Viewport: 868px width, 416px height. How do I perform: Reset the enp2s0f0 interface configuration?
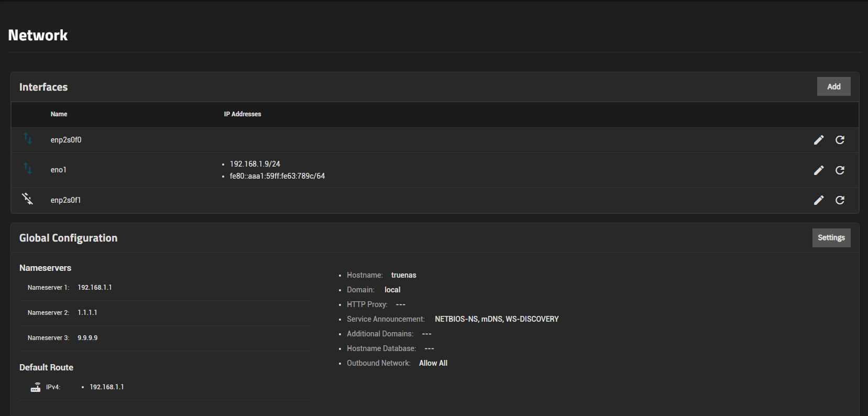[x=840, y=140]
